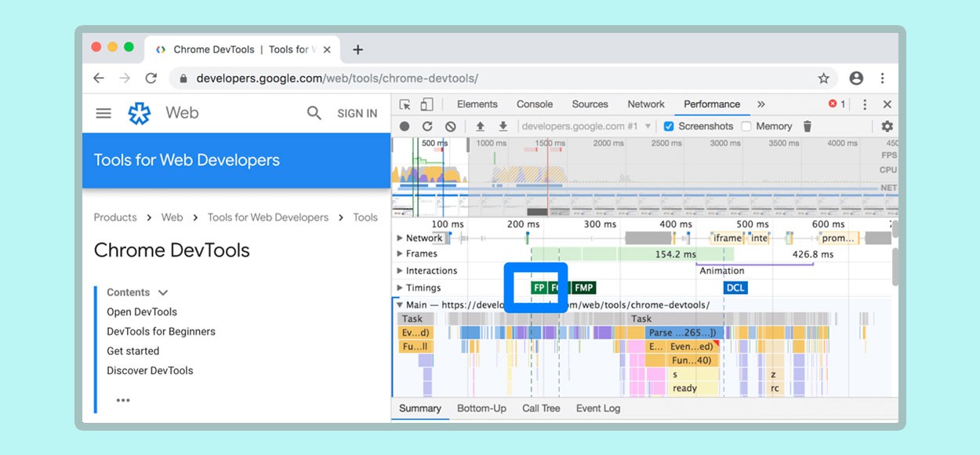The height and width of the screenshot is (455, 980).
Task: Open the developers.google.com #1 profile dropdown
Action: point(586,126)
